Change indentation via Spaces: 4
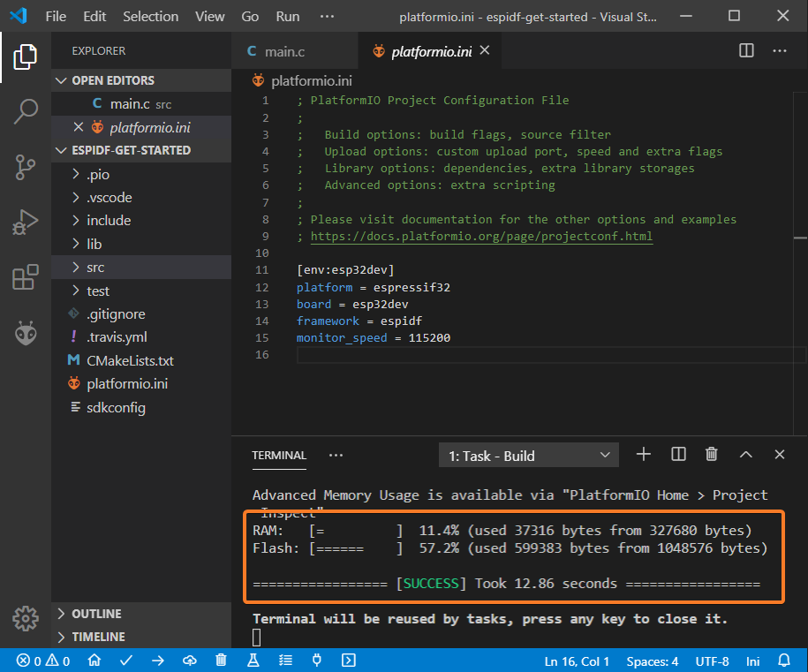The height and width of the screenshot is (672, 808). click(x=652, y=661)
